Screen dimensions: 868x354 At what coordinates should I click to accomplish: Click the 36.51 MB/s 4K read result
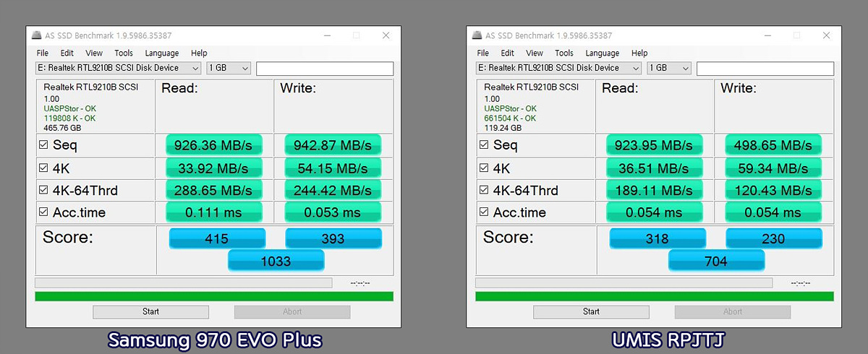click(x=654, y=168)
